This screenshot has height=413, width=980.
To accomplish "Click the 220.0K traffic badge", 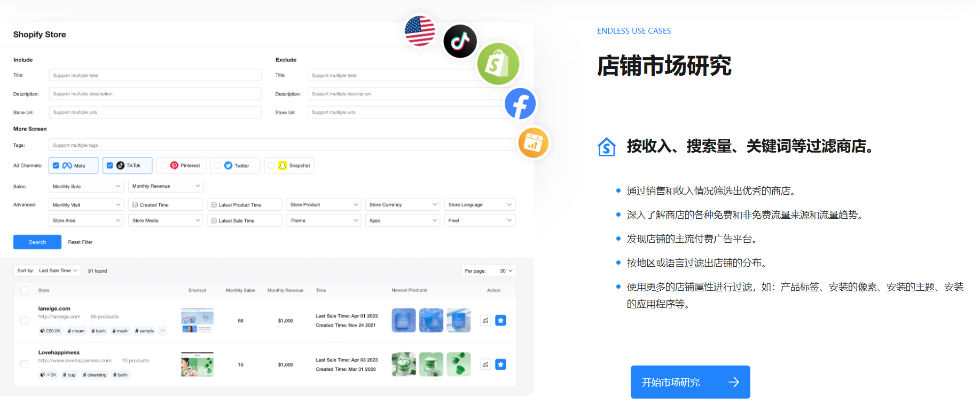I will pyautogui.click(x=51, y=331).
